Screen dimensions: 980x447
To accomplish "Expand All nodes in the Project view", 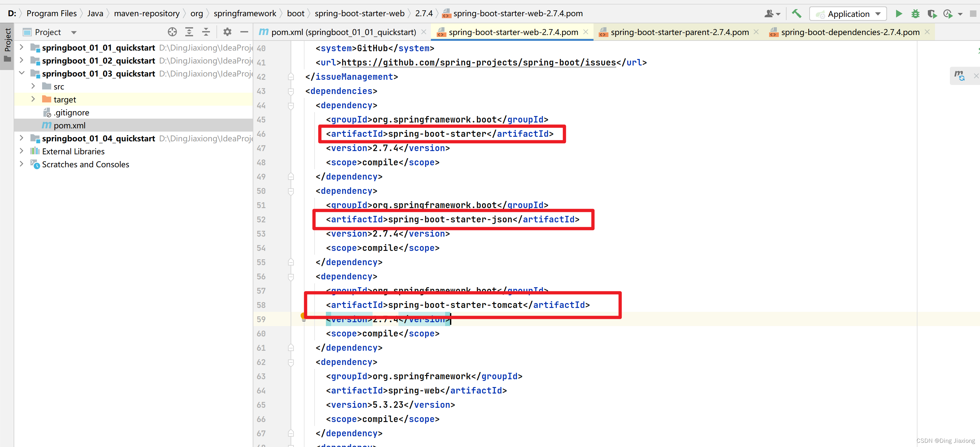I will point(189,32).
